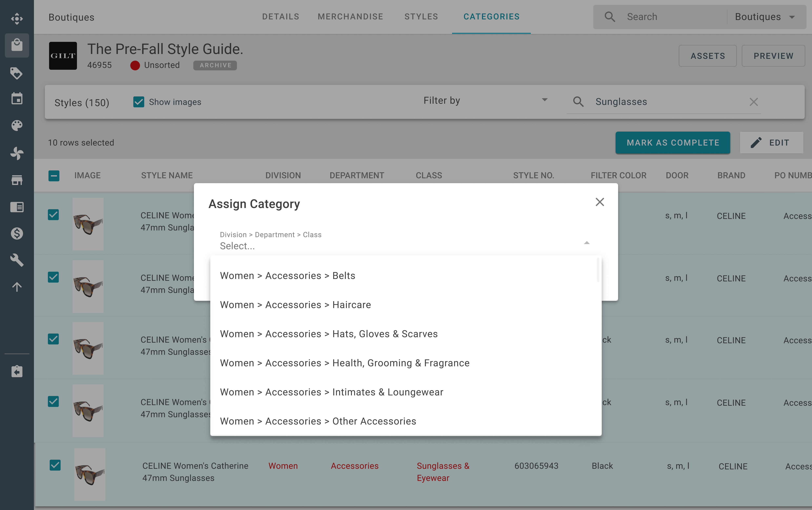812x510 pixels.
Task: Click the STYLE NO. column header
Action: (534, 175)
